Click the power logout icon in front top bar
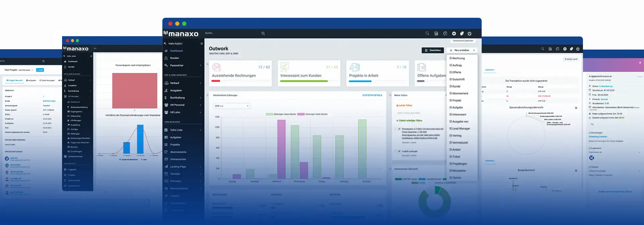This screenshot has height=225, width=644. 470,33
